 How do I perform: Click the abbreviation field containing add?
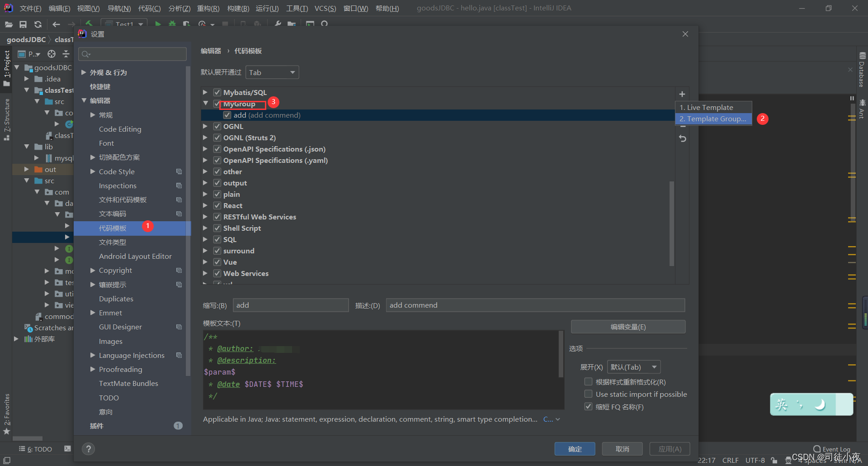click(x=291, y=305)
